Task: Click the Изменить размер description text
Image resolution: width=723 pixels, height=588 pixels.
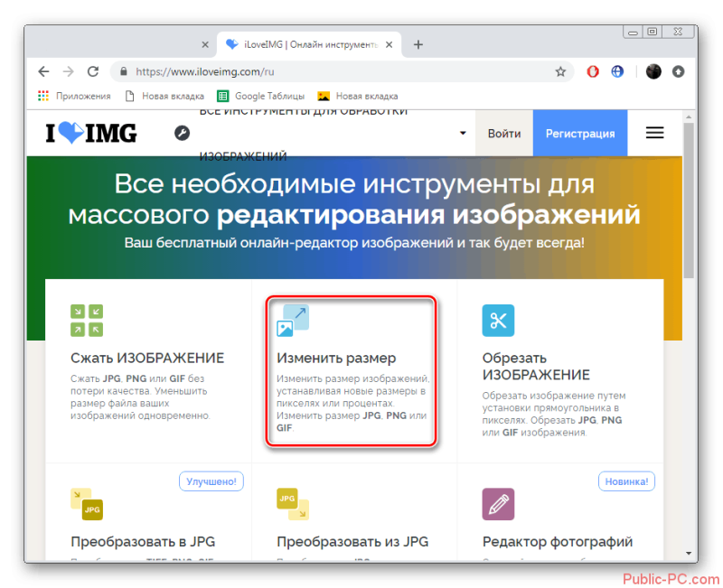Action: tap(353, 403)
